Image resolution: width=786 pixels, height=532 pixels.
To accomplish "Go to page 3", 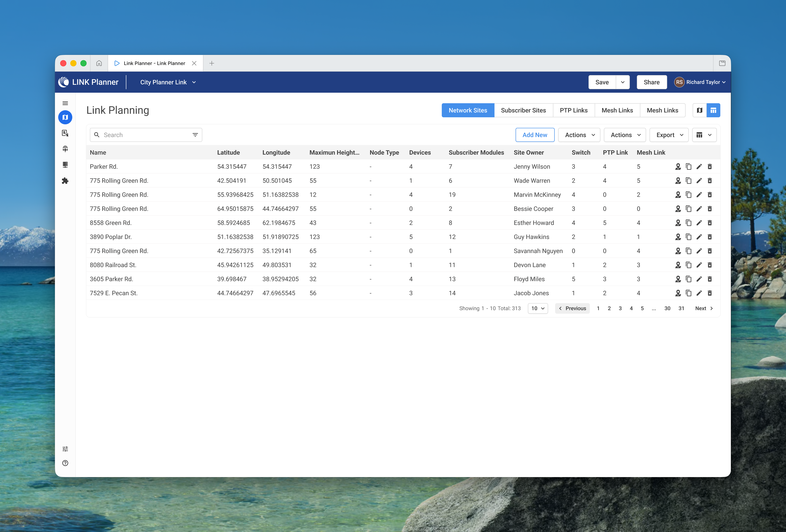I will [620, 308].
